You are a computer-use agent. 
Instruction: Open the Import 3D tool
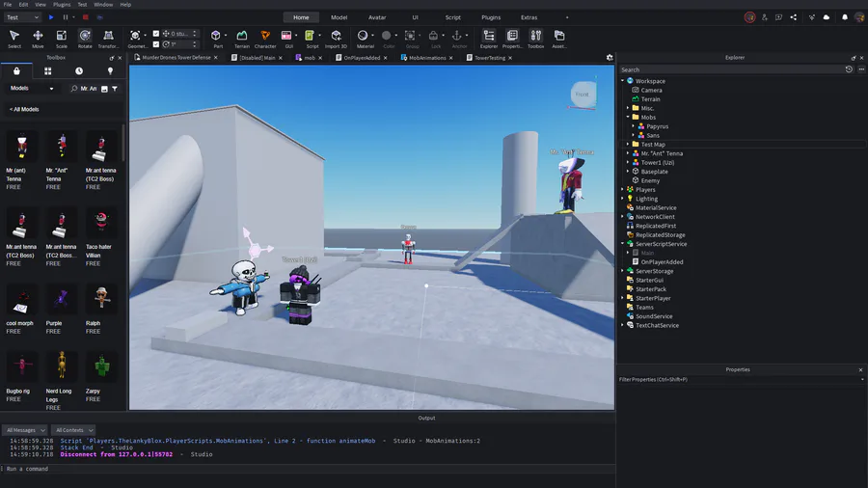coord(336,39)
